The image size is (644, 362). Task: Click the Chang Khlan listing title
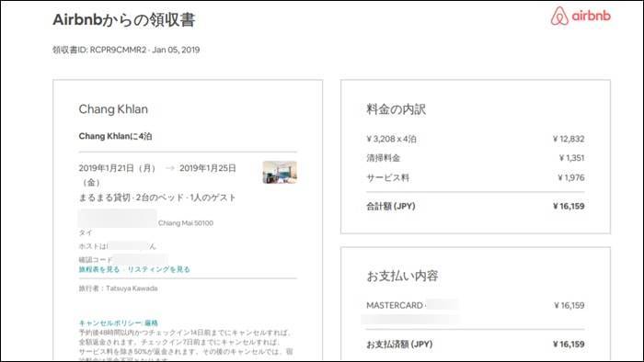click(113, 109)
